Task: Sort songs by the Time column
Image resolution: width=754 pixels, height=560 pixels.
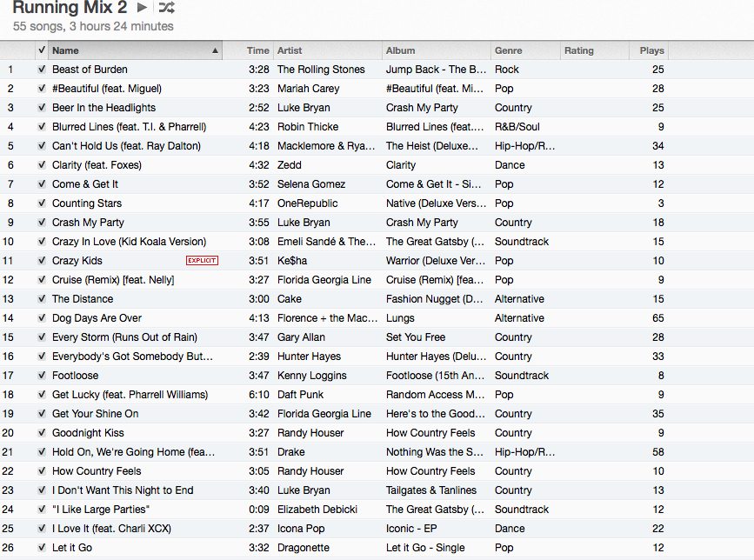Action: (x=257, y=50)
